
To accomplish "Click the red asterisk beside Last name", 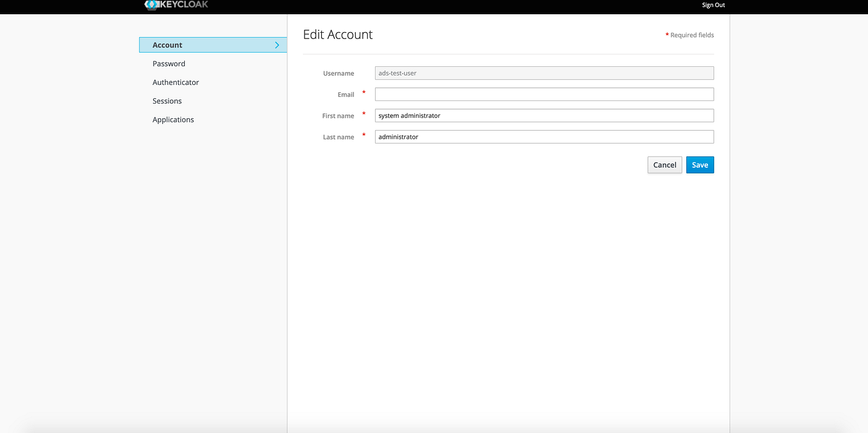I will click(363, 136).
